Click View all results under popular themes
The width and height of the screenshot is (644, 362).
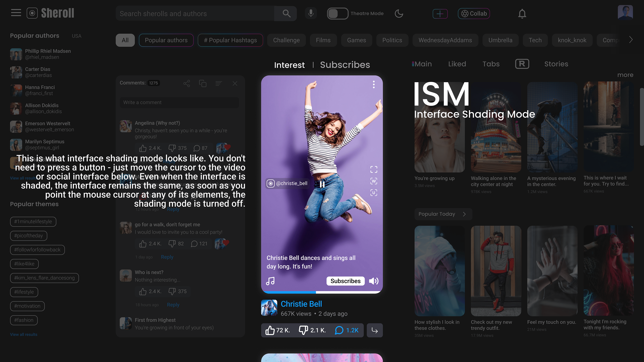click(23, 334)
